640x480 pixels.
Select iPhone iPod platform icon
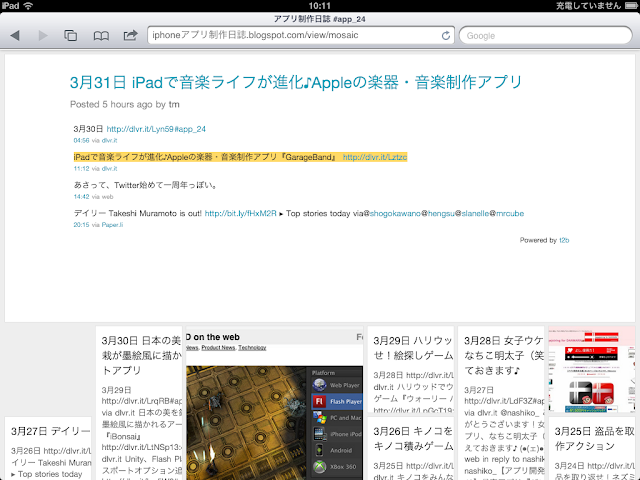(320, 434)
